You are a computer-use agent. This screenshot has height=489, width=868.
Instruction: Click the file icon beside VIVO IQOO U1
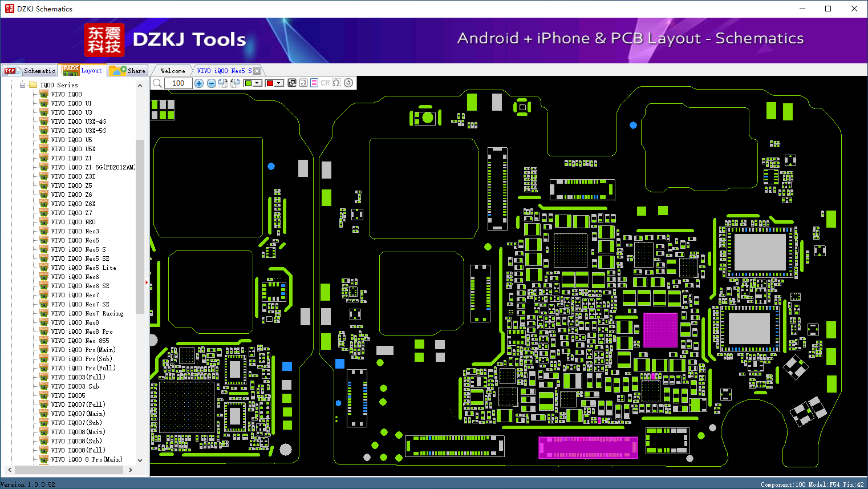(44, 103)
